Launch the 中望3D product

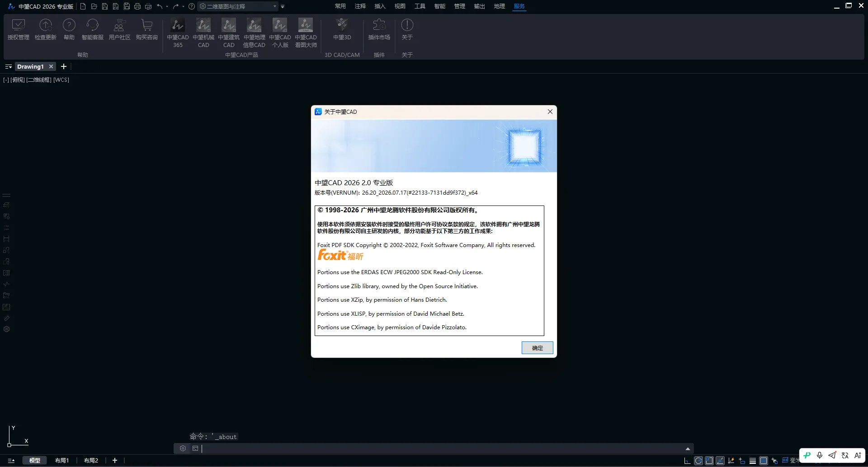point(342,30)
